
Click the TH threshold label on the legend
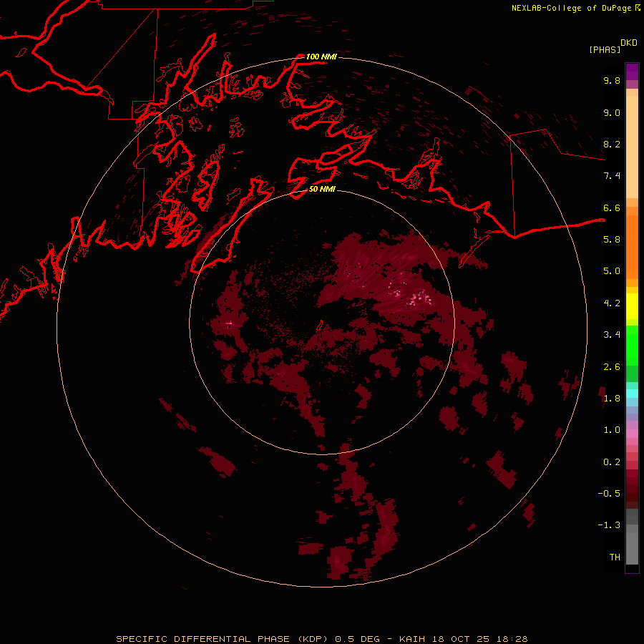click(615, 557)
